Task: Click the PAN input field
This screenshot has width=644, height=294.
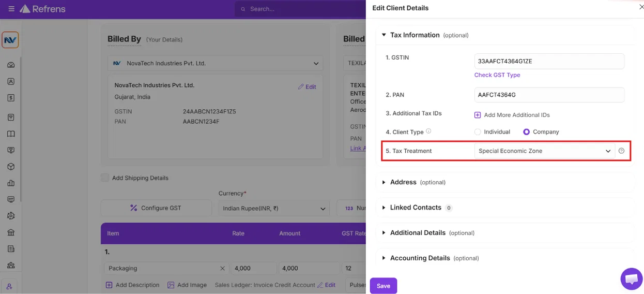Action: coord(549,95)
